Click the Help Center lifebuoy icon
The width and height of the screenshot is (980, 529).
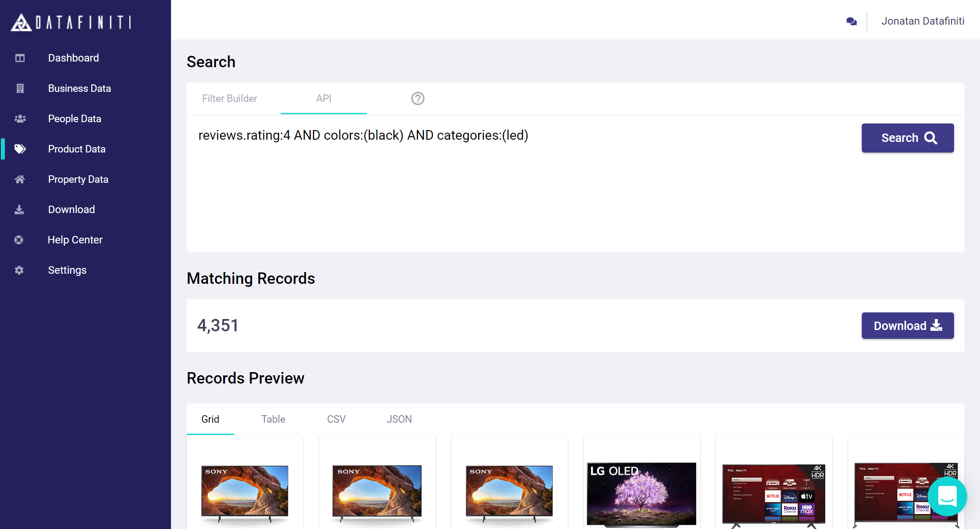(x=19, y=240)
